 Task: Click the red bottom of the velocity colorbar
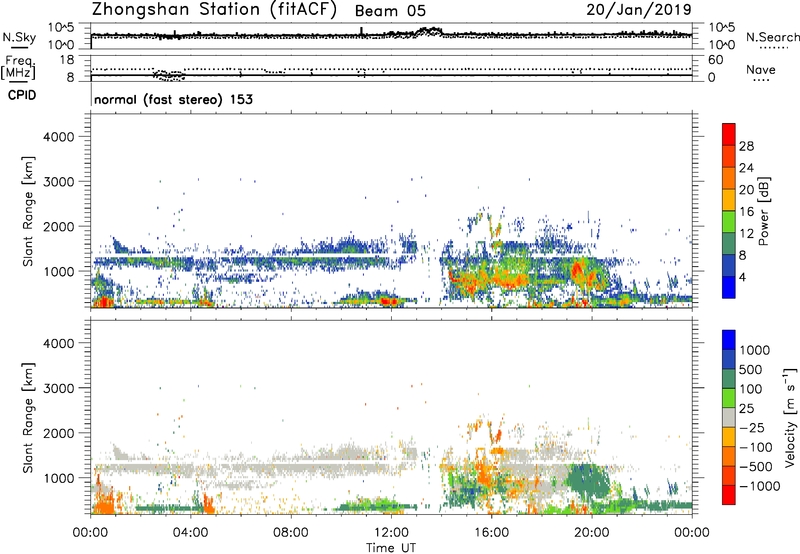pos(729,495)
